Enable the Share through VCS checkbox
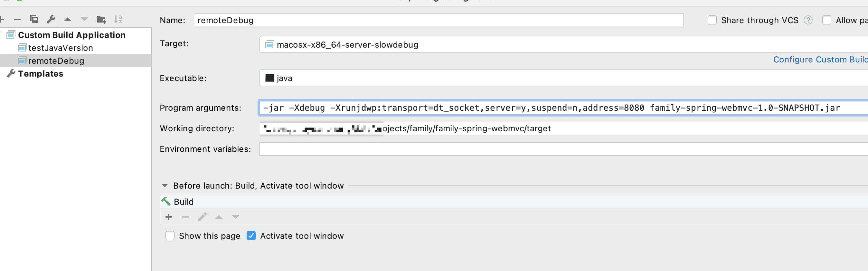This screenshot has height=271, width=868. [x=712, y=20]
